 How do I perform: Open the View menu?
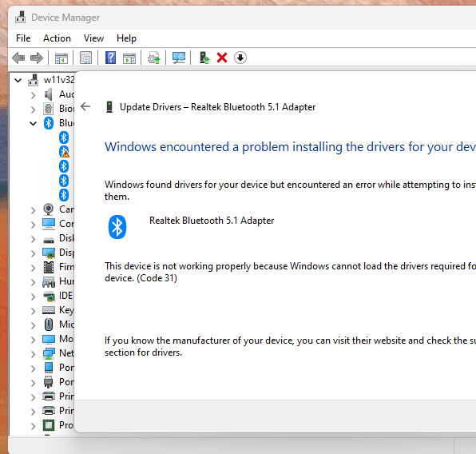tap(93, 38)
